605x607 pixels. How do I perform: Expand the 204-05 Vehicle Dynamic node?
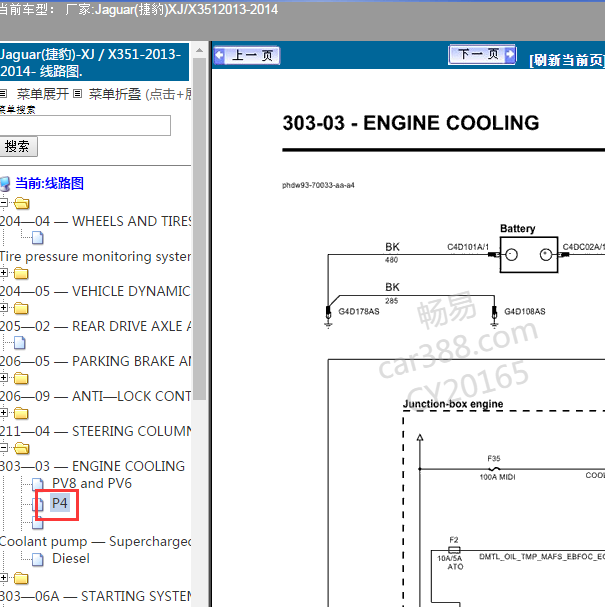click(x=3, y=273)
